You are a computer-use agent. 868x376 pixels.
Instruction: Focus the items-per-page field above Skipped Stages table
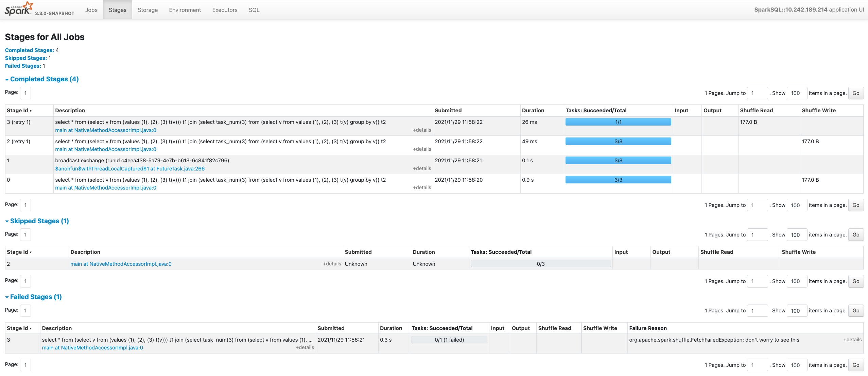[796, 235]
